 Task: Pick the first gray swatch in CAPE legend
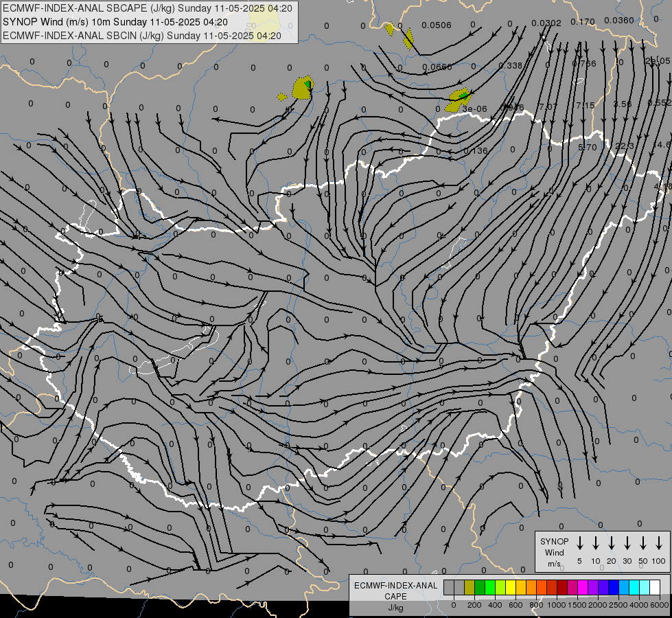pos(449,587)
